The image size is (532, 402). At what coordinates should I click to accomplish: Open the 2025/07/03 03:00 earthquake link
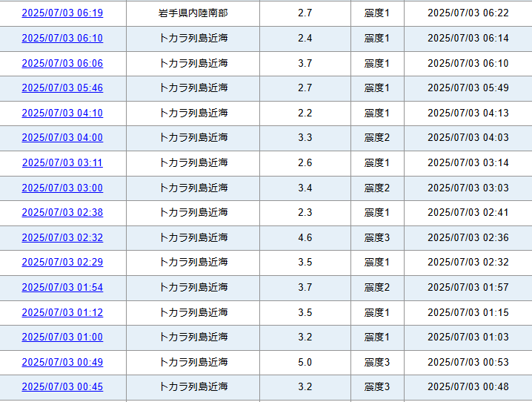62,188
